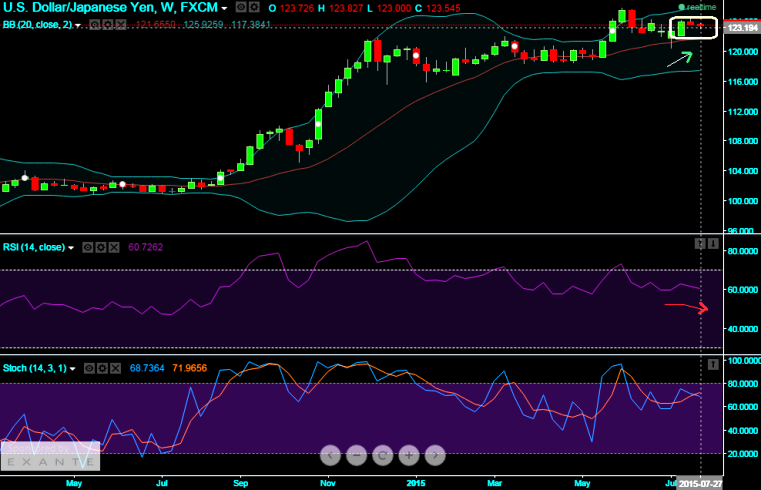Expand the U.S. Dollar/Japanese Yen title dropdown arrow
761x490 pixels.
(224, 9)
